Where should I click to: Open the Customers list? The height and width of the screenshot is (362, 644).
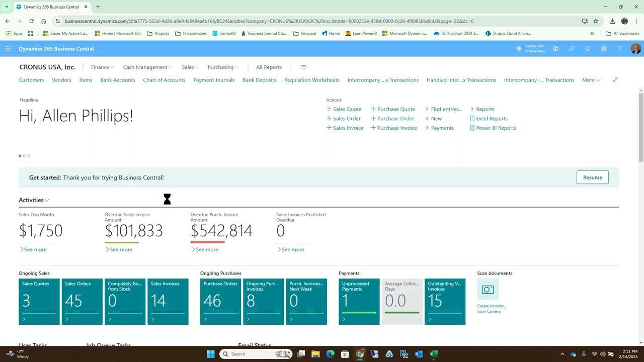[31, 80]
